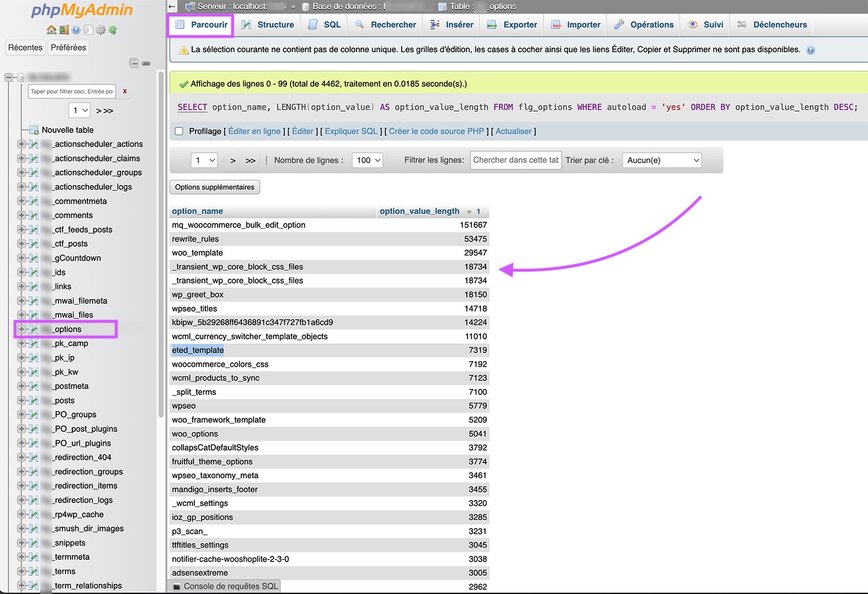Click the sort arrow beside option_value_length
Viewport: 868px width, 594px height.
469,212
